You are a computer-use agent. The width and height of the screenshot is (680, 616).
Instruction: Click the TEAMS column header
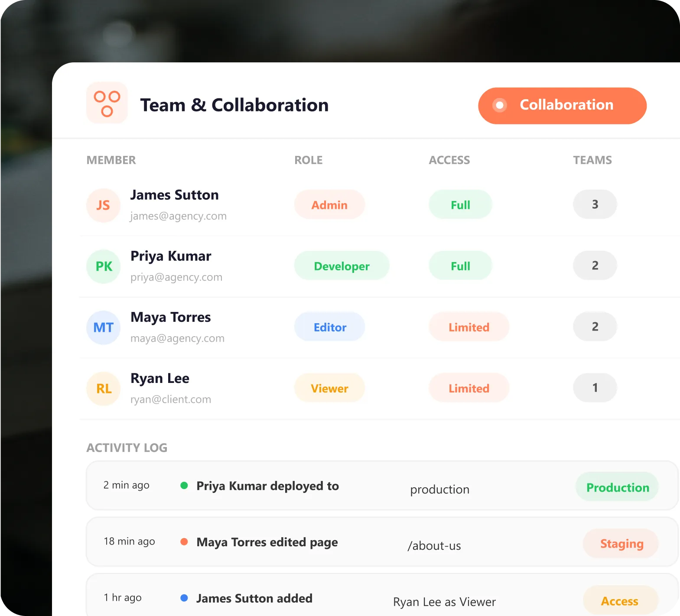coord(592,160)
